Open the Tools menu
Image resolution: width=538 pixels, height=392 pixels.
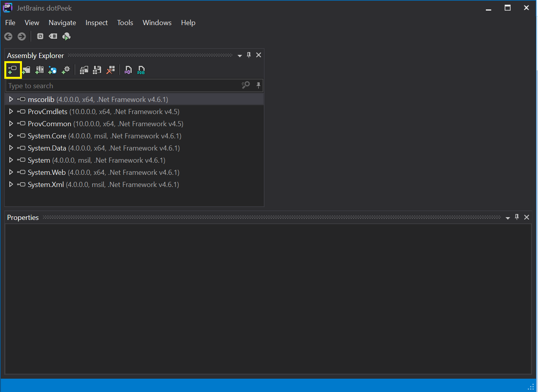[125, 23]
